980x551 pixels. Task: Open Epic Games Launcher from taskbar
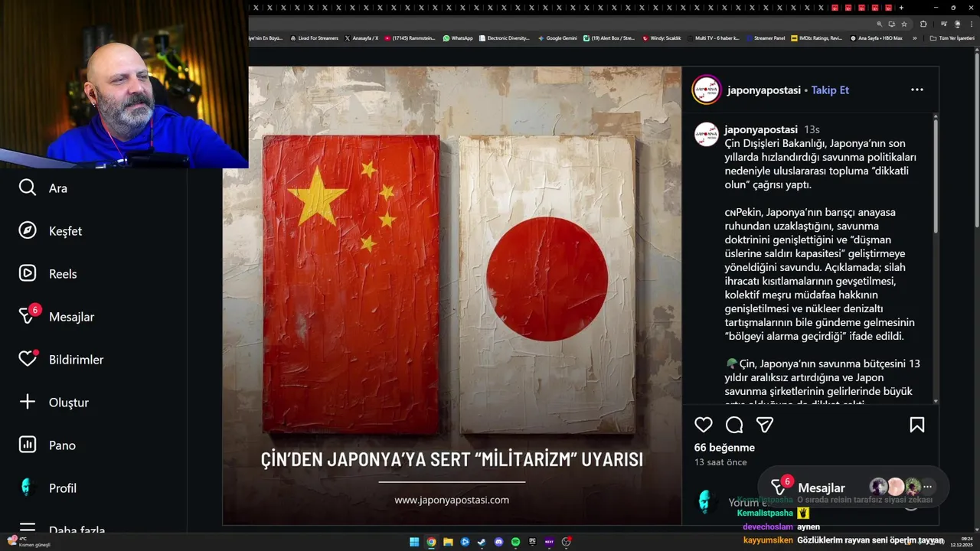coord(532,542)
